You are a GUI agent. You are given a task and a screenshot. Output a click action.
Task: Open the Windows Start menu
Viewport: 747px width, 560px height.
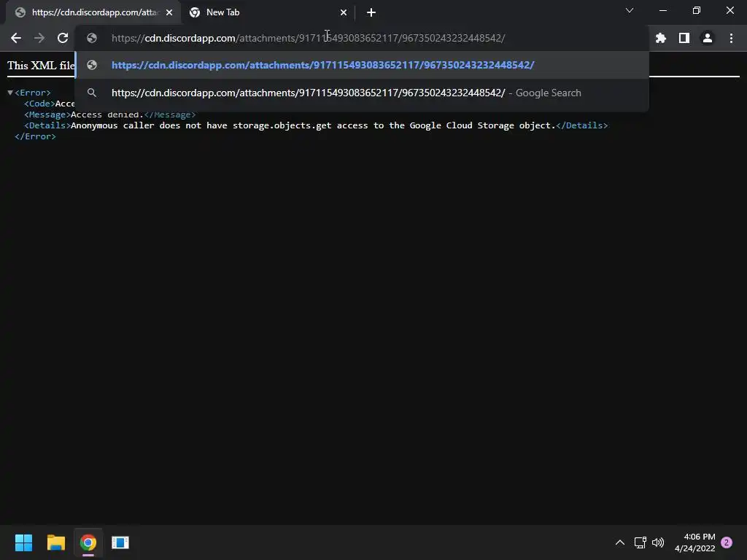pos(23,542)
